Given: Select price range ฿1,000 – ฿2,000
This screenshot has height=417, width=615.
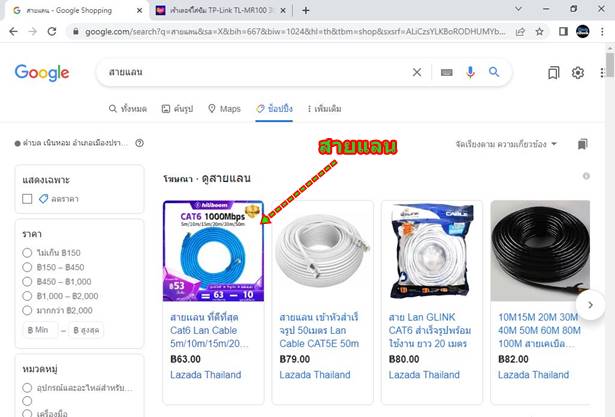Looking at the screenshot, I should pyautogui.click(x=27, y=296).
